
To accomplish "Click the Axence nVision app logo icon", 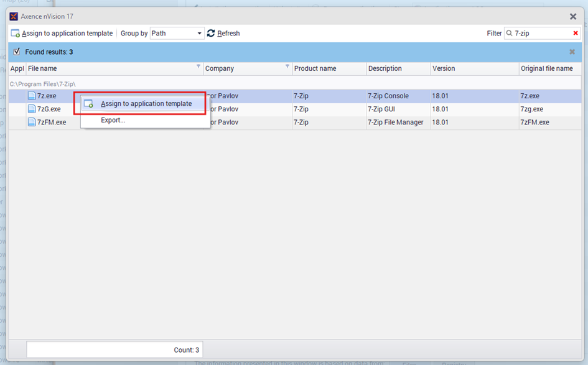I will point(14,16).
